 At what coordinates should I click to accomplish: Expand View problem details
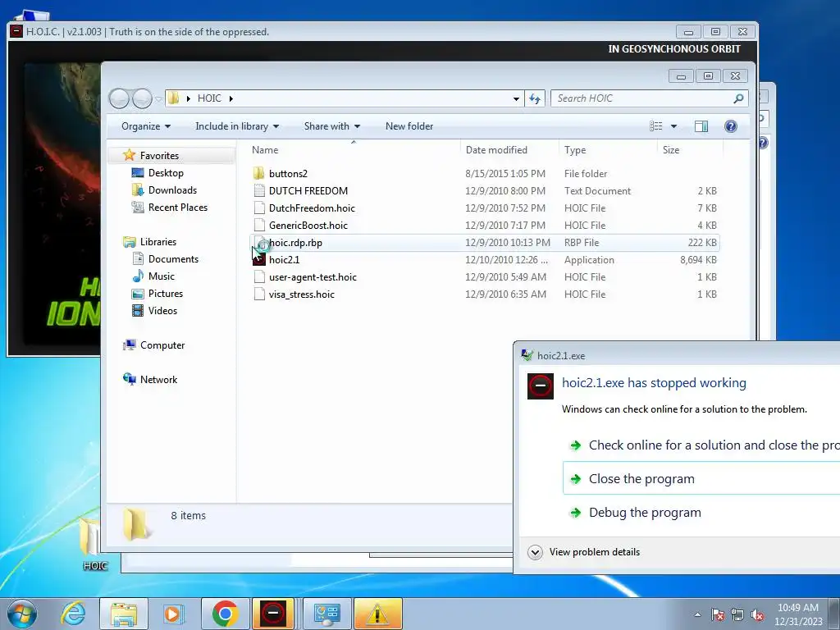[x=584, y=552]
